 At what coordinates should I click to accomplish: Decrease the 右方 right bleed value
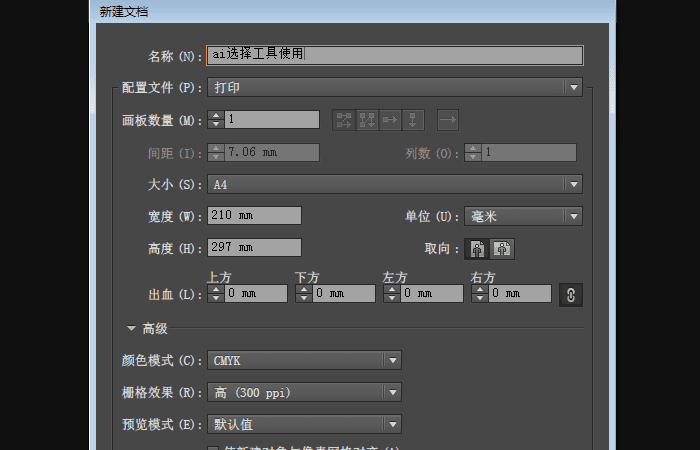(480, 298)
